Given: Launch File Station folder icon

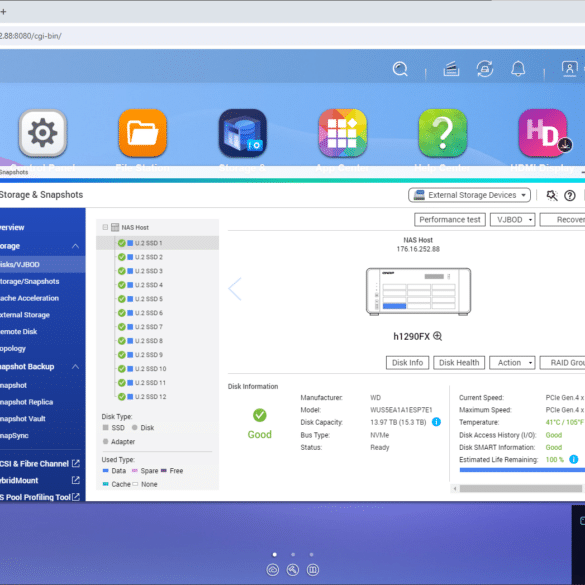Looking at the screenshot, I should 143,133.
